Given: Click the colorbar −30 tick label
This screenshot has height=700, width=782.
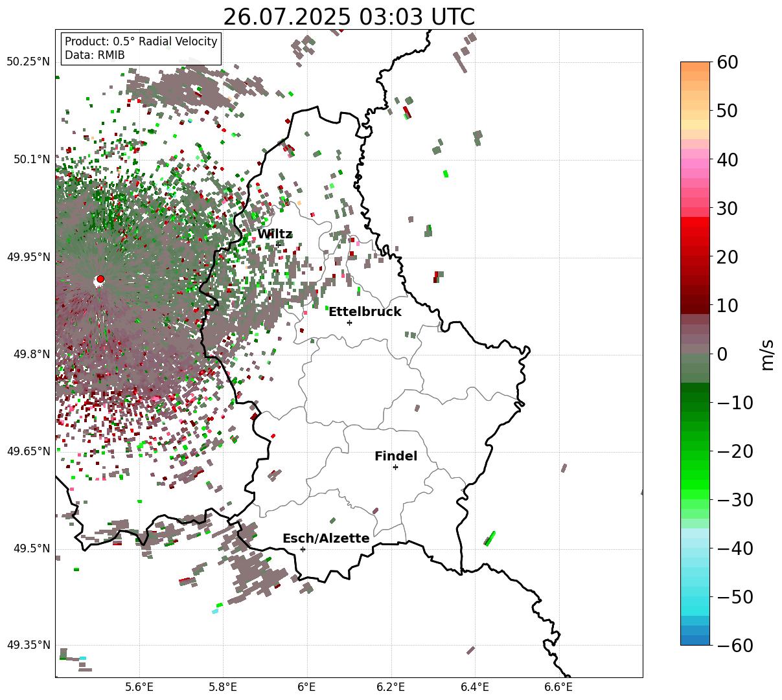Looking at the screenshot, I should pos(735,499).
